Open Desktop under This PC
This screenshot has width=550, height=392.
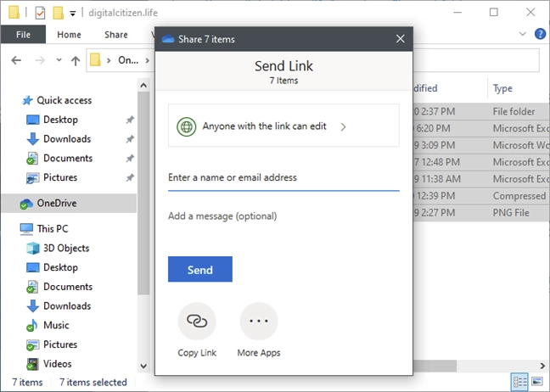point(60,267)
